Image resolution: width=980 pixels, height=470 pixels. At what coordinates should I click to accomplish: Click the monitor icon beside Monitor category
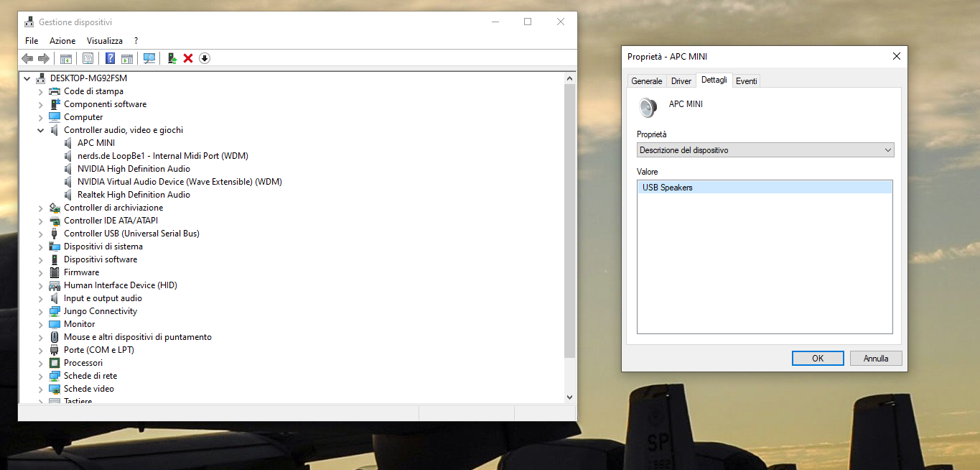click(55, 324)
